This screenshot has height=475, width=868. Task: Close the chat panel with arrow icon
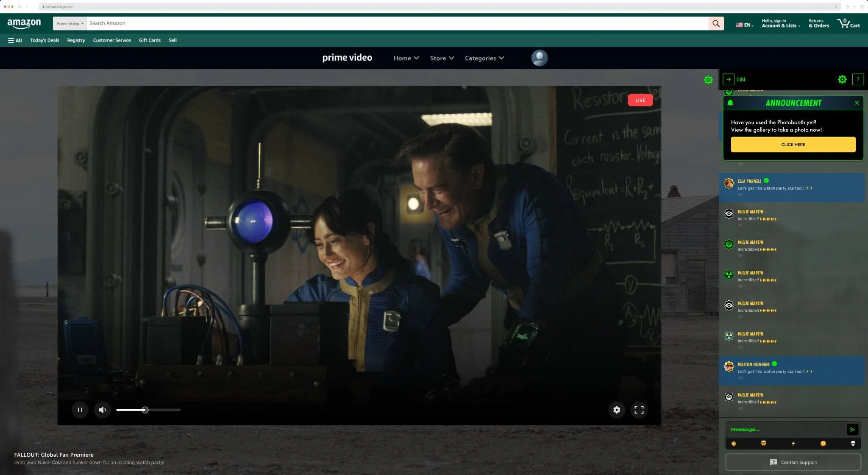(729, 79)
